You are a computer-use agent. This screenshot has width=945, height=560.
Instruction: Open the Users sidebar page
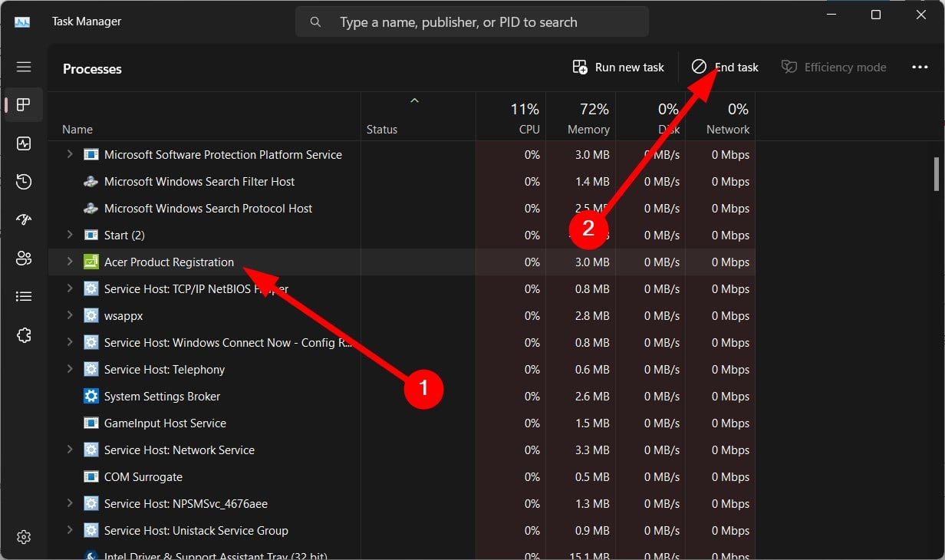pos(24,259)
